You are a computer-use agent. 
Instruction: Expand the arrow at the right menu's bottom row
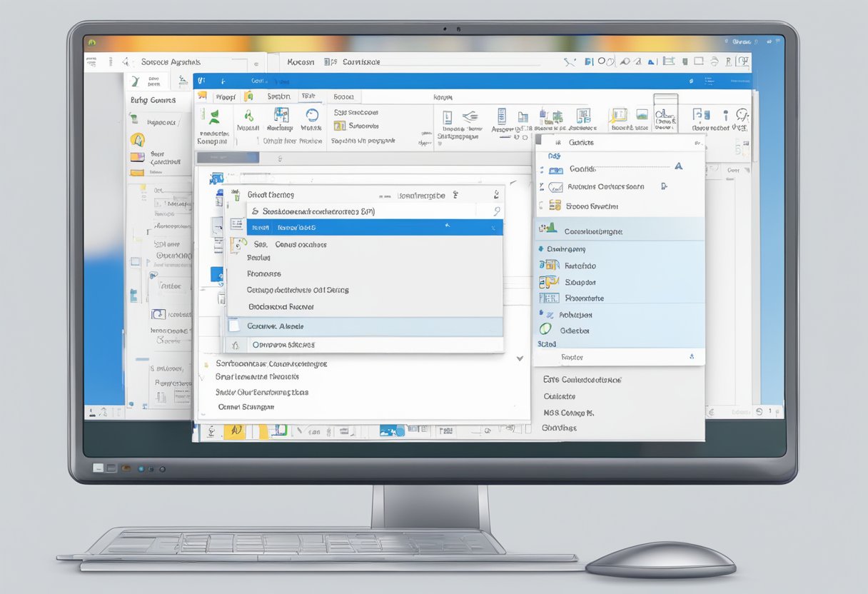click(690, 356)
